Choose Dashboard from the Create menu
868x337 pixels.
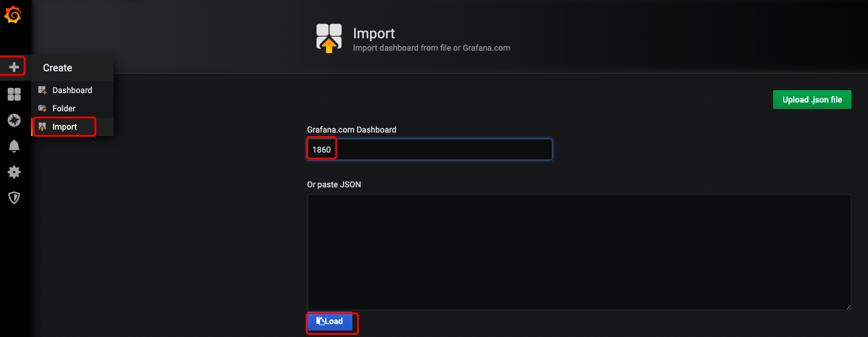pos(72,90)
